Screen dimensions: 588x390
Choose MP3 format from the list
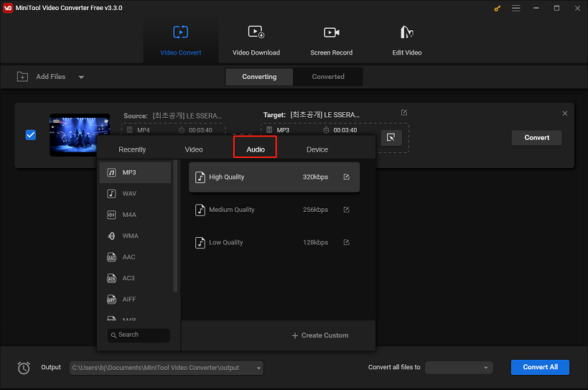click(136, 172)
